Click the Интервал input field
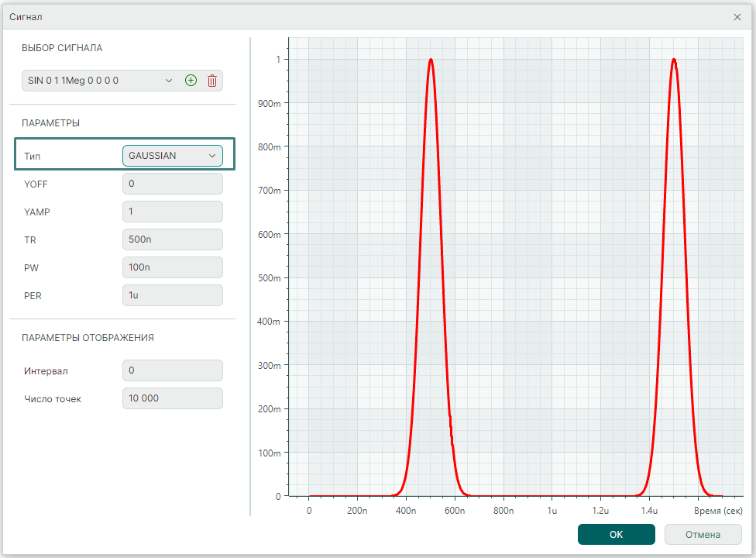The width and height of the screenshot is (756, 558). (172, 370)
